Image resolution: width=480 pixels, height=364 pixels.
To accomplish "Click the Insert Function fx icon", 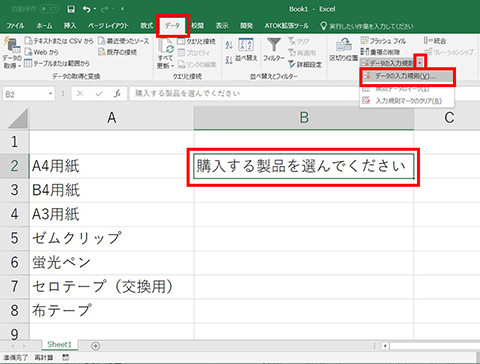I will coord(117,94).
